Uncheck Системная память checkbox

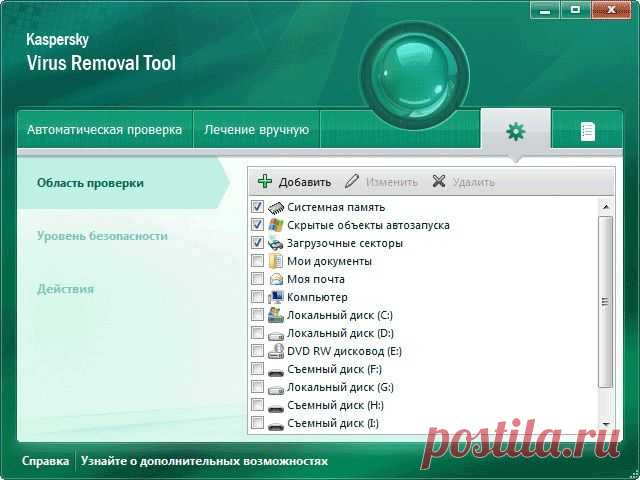coord(257,207)
